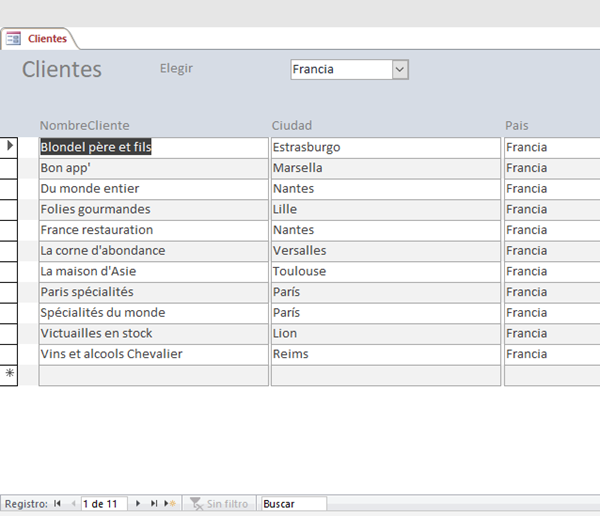
Task: Click the Clientes form icon in tab
Action: click(x=14, y=39)
